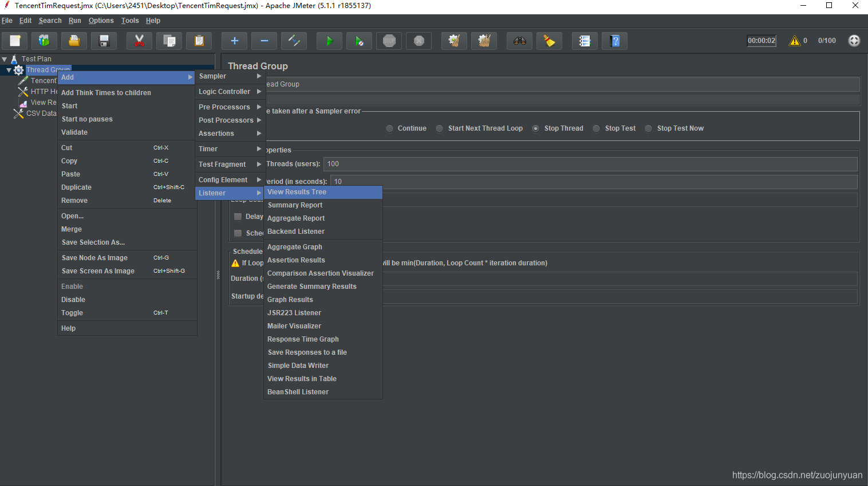Screen dimensions: 868x486
Task: Click the Cut scissors toolbar icon
Action: (x=139, y=41)
